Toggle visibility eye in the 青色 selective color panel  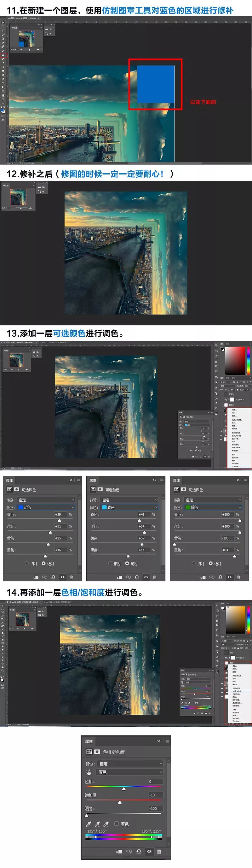(146, 577)
